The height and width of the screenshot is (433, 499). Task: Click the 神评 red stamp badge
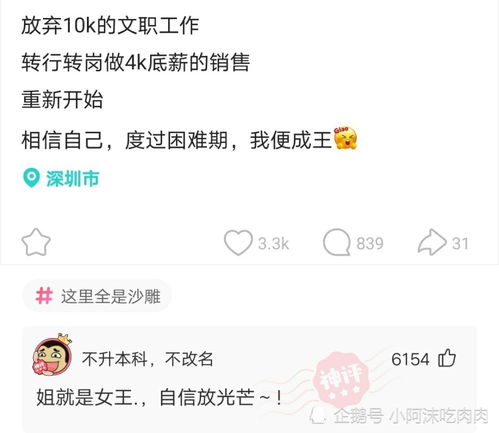[x=343, y=381]
